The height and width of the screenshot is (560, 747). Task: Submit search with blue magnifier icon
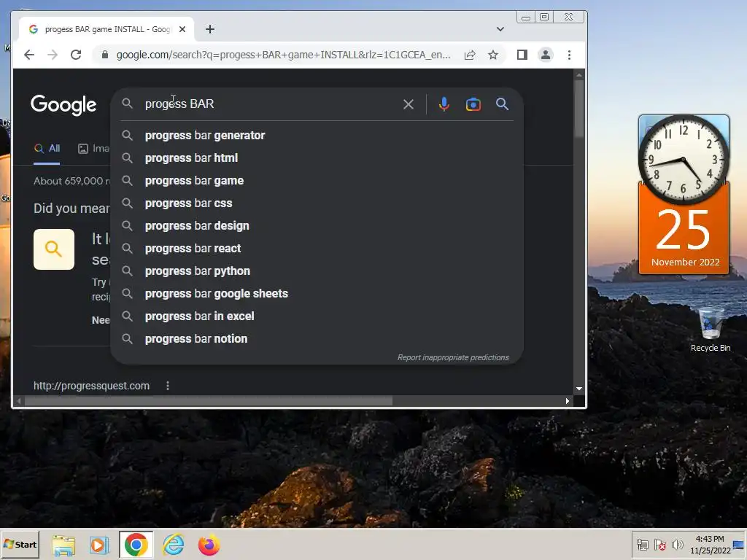pyautogui.click(x=502, y=104)
